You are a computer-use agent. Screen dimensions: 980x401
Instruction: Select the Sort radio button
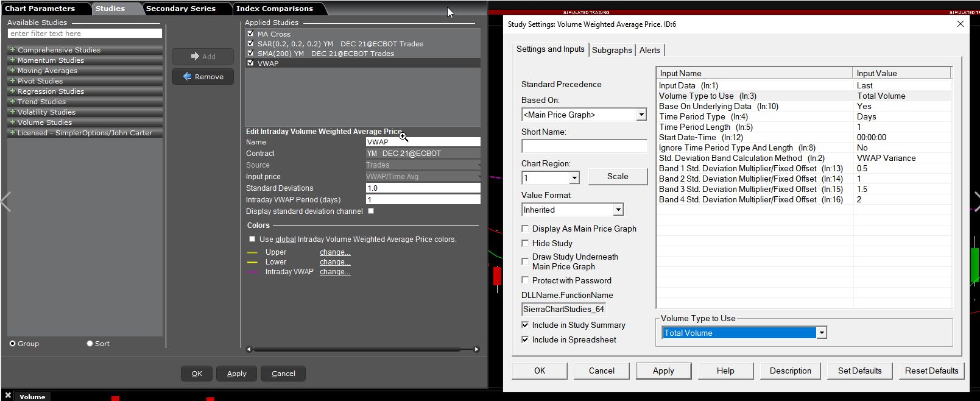coord(90,344)
